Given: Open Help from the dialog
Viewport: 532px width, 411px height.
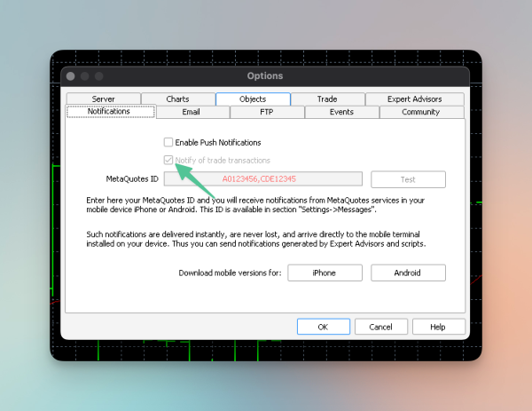Looking at the screenshot, I should click(437, 327).
